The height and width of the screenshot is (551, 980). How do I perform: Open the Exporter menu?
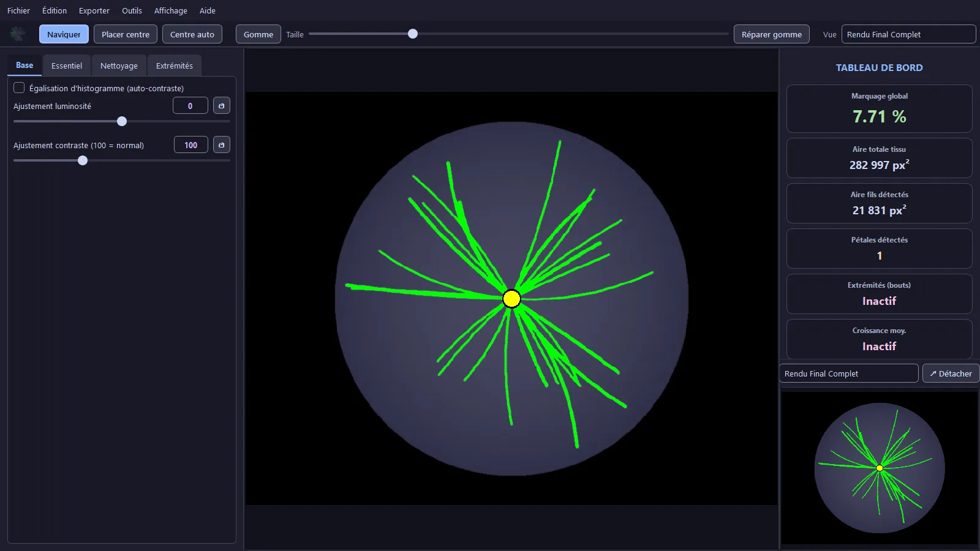[94, 10]
